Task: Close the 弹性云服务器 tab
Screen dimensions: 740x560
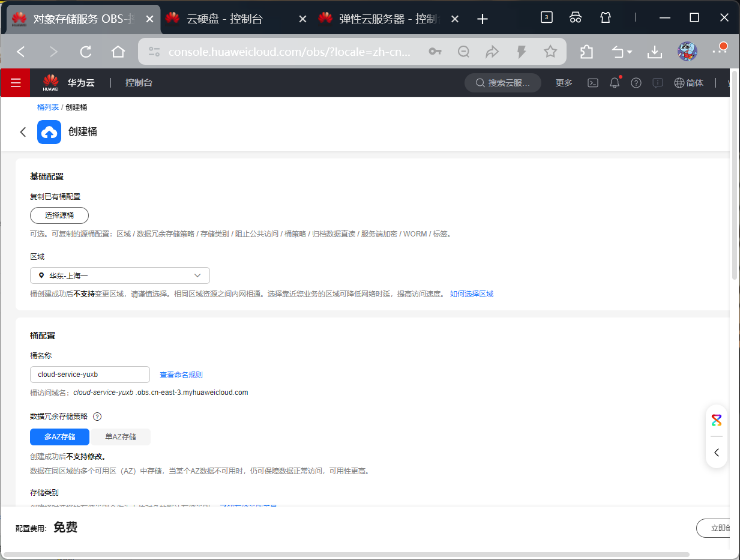Action: pos(455,19)
